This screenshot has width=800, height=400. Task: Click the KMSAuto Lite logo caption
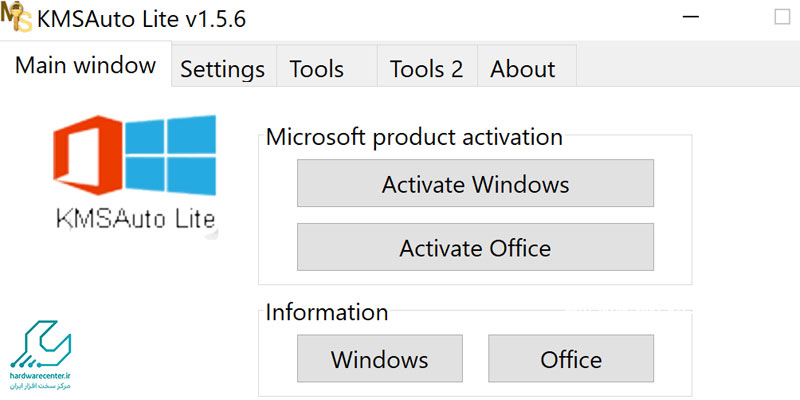coord(135,218)
